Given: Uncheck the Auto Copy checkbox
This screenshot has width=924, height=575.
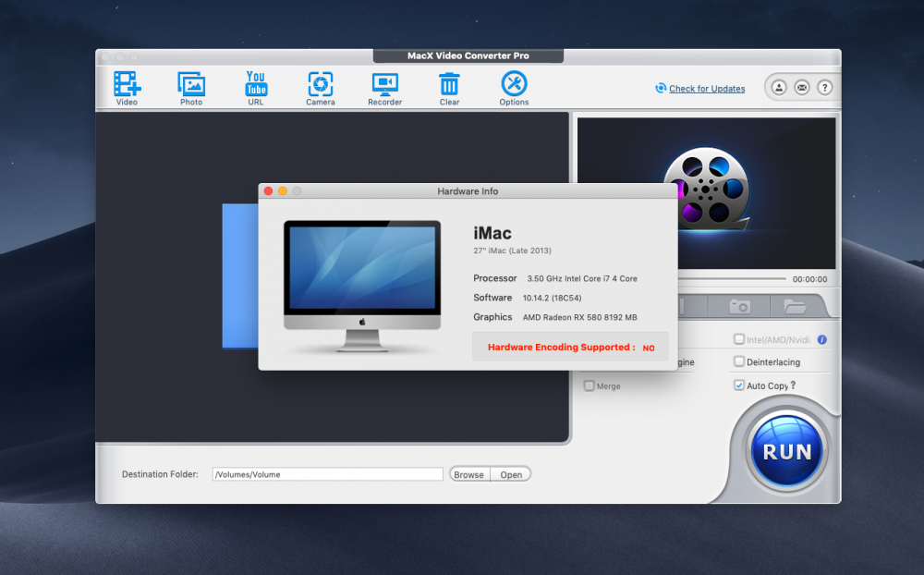Looking at the screenshot, I should [739, 385].
